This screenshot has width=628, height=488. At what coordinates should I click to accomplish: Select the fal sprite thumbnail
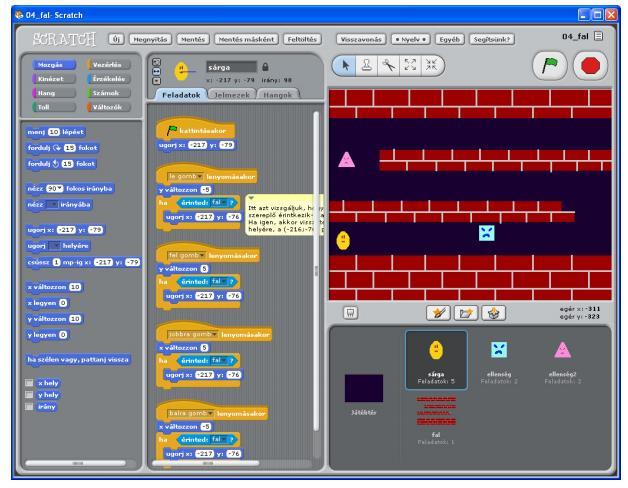pos(436,419)
